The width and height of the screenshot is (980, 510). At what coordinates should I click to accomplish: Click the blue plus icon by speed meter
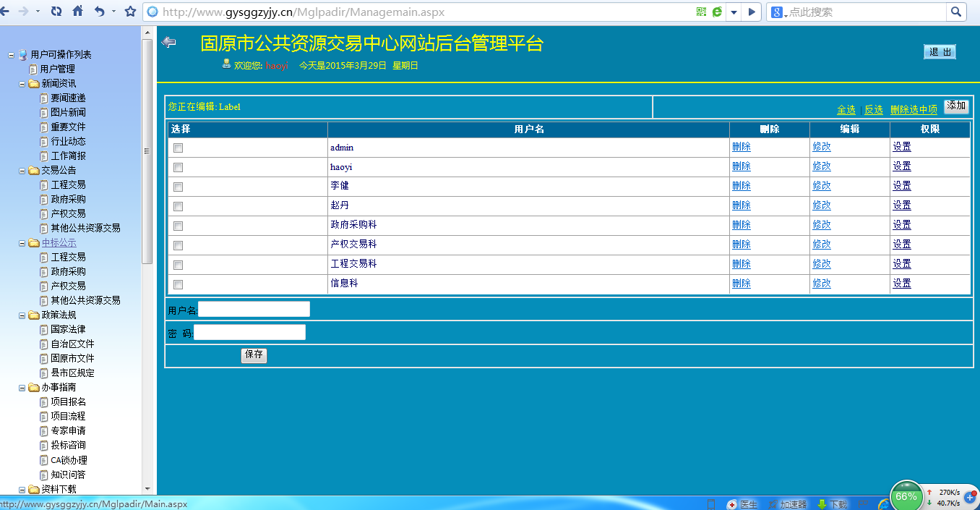pyautogui.click(x=971, y=498)
